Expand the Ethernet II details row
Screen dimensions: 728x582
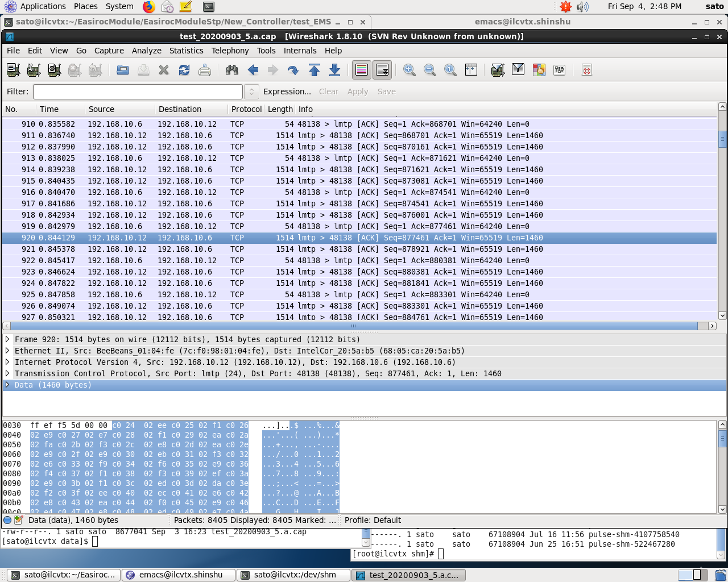click(x=7, y=351)
